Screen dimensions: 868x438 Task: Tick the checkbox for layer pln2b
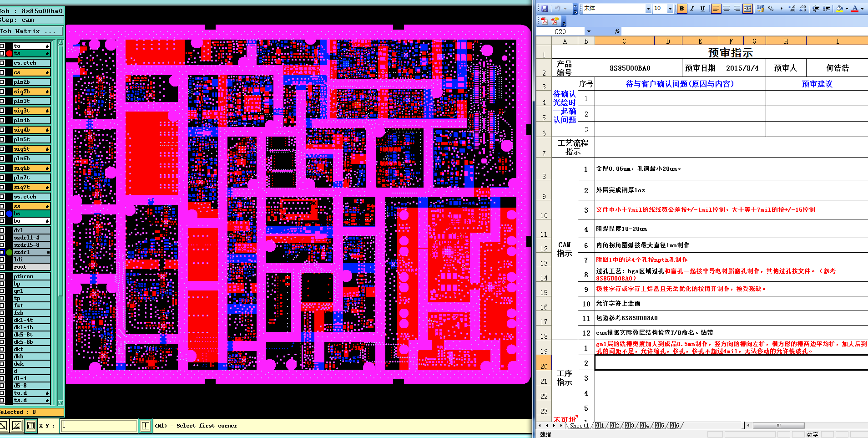pos(2,82)
